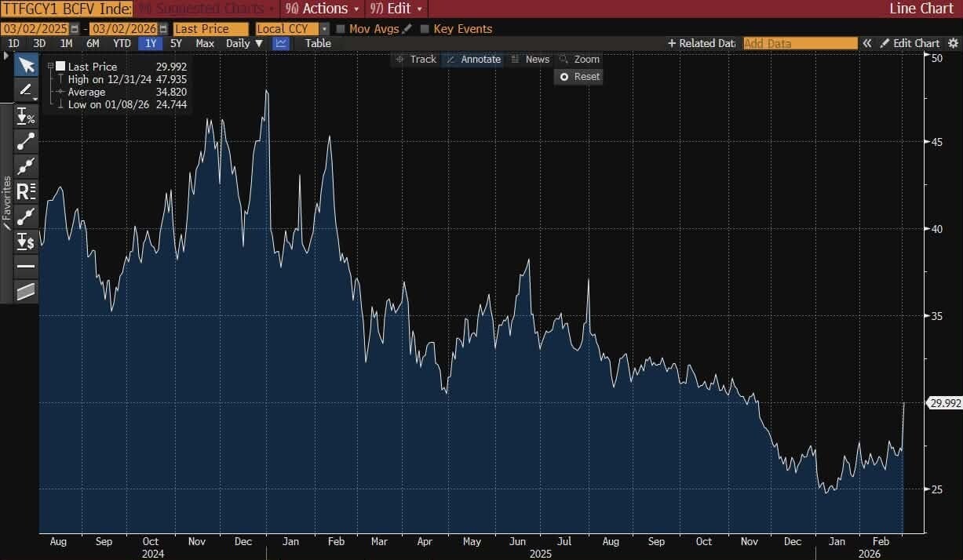Select the percent change measurement tool

tap(26, 117)
